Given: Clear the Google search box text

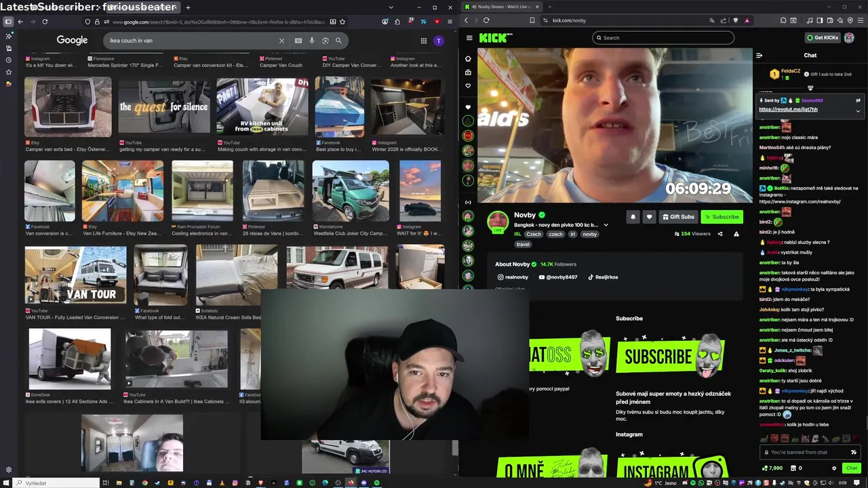Looking at the screenshot, I should click(281, 41).
